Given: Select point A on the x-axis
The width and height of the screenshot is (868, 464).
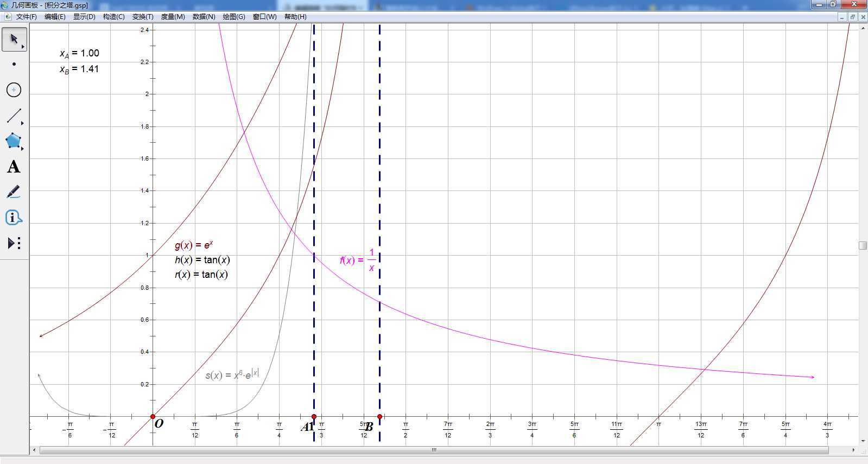Looking at the screenshot, I should [314, 417].
